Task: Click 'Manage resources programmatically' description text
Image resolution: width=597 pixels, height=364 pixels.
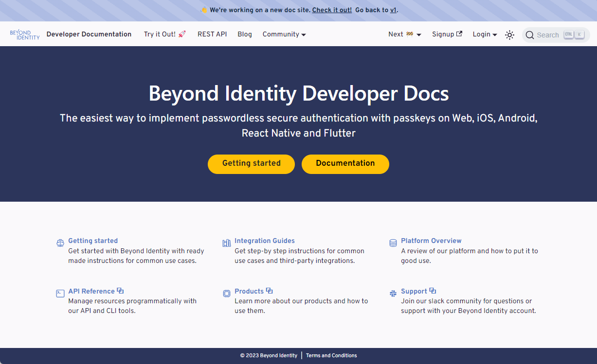Action: pyautogui.click(x=132, y=306)
